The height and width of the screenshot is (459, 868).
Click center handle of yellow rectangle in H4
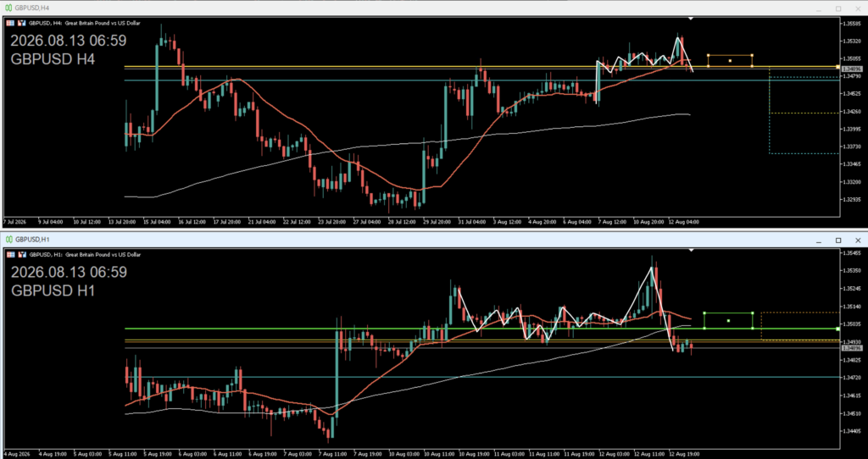[730, 60]
